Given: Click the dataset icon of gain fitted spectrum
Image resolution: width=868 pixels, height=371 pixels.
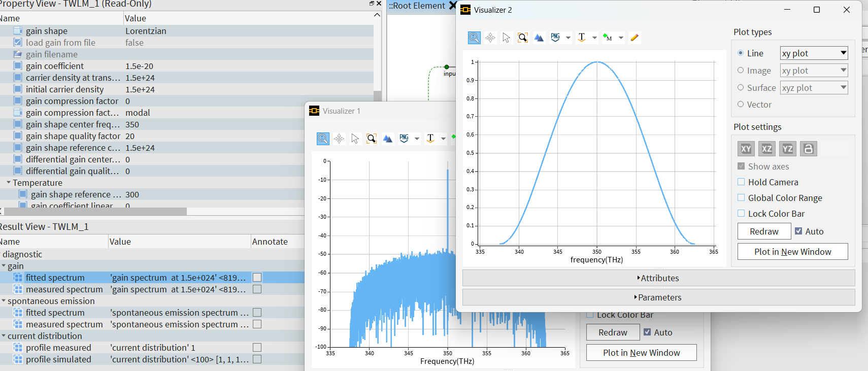Looking at the screenshot, I should tap(18, 278).
